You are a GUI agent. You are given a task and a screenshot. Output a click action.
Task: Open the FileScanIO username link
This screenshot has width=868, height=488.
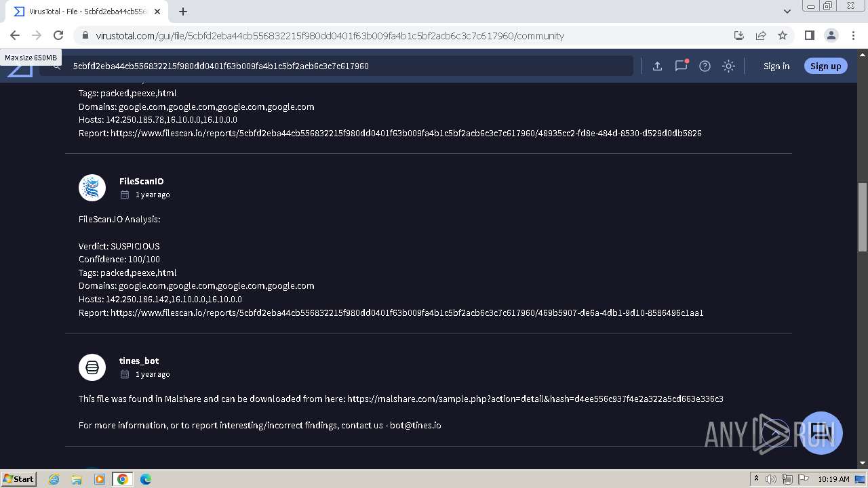pos(141,181)
